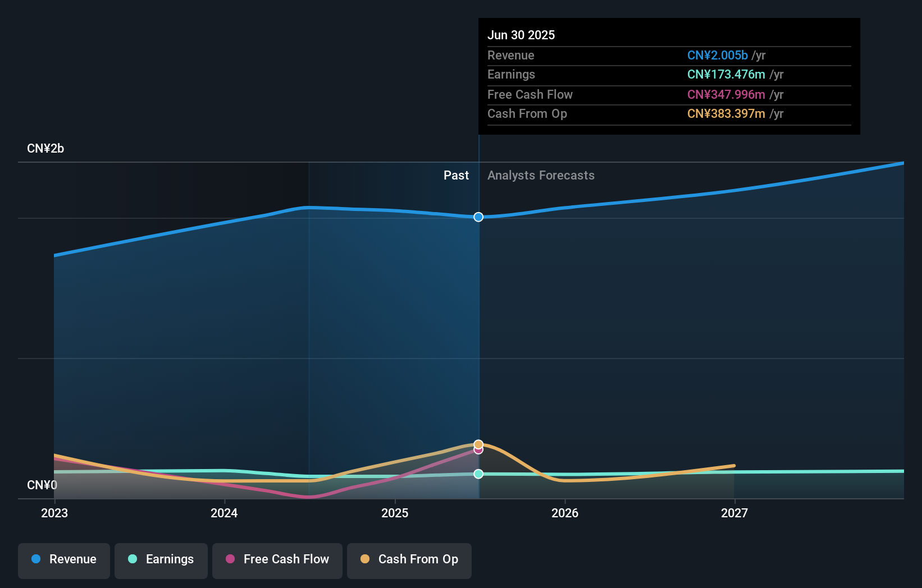Switch to the Past section of the chart
This screenshot has width=922, height=588.
(456, 175)
